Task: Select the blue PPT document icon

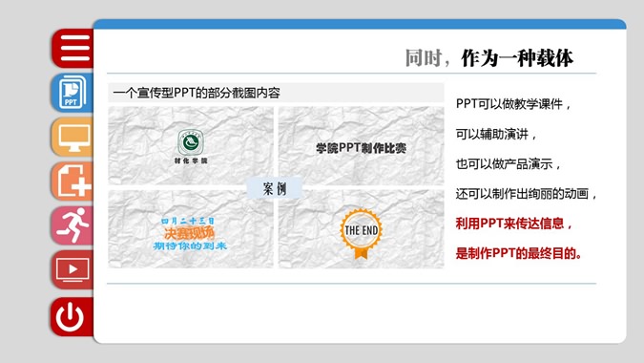Action: pyautogui.click(x=73, y=93)
